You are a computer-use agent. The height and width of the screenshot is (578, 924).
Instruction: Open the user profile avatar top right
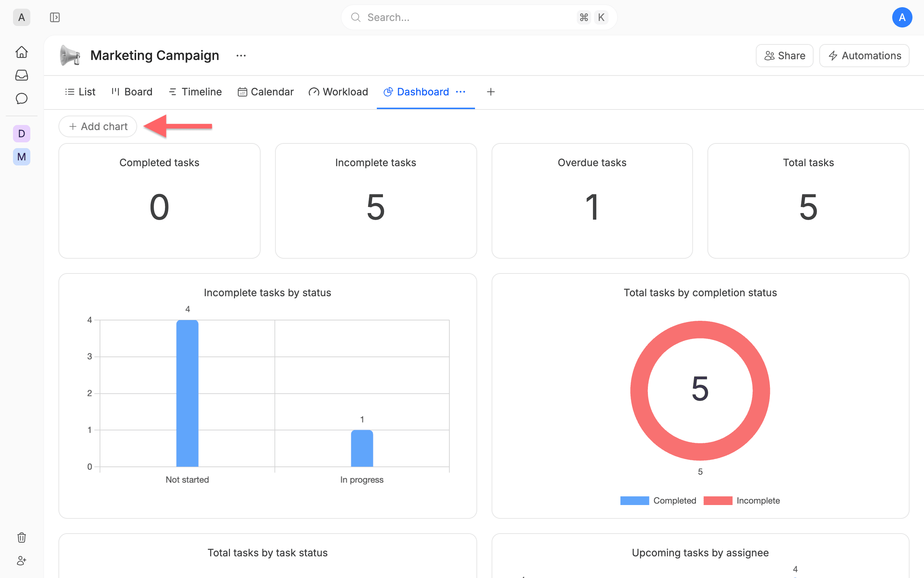(902, 17)
